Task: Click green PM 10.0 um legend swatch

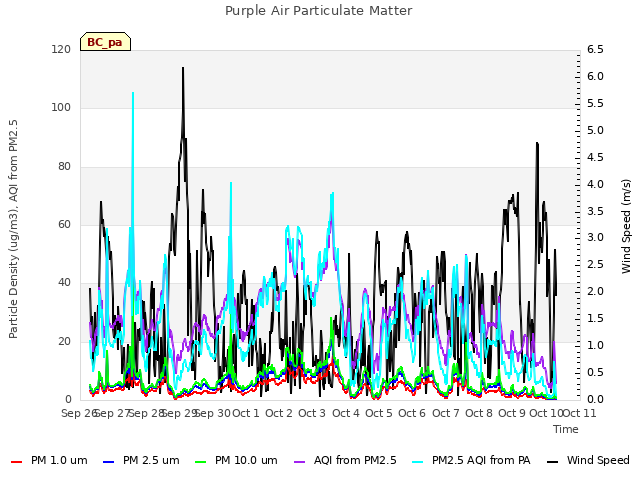Action: coord(200,462)
